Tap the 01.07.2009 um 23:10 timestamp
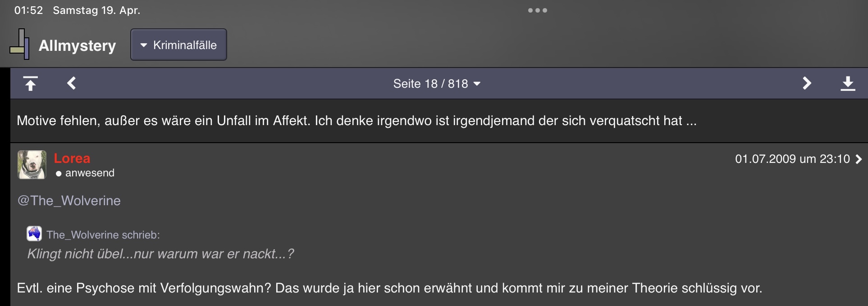This screenshot has width=868, height=306. [792, 159]
